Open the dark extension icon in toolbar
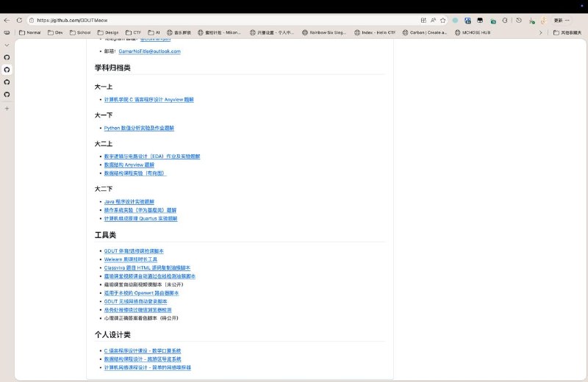Viewport: 588px width, 382px height. coord(480,21)
